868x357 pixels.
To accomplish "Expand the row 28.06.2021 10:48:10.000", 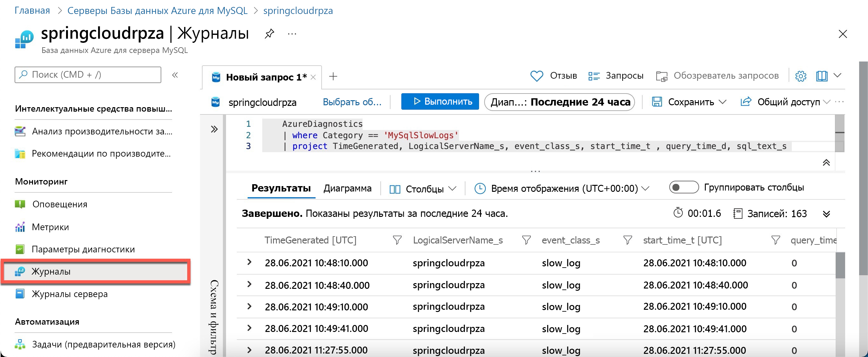I will point(249,262).
